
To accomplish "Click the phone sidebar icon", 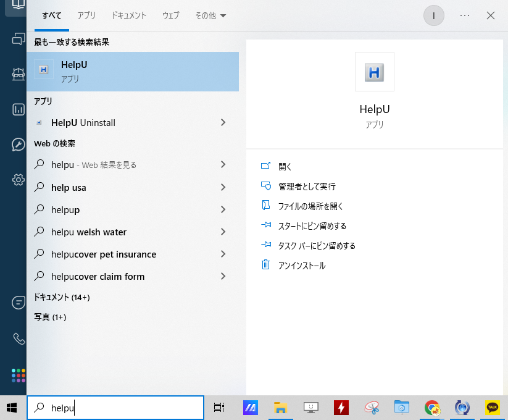I will tap(19, 339).
